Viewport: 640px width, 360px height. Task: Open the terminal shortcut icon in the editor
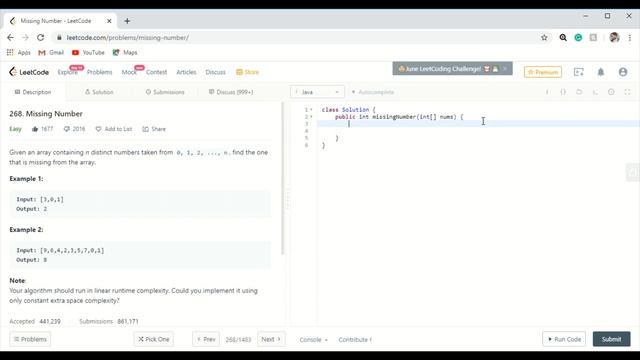point(595,92)
